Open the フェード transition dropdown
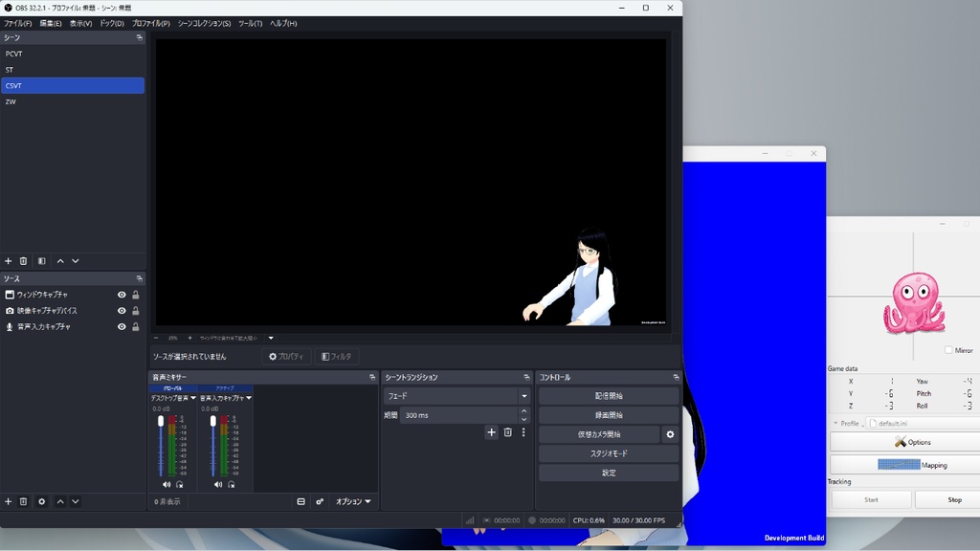Image resolution: width=980 pixels, height=551 pixels. pos(457,396)
